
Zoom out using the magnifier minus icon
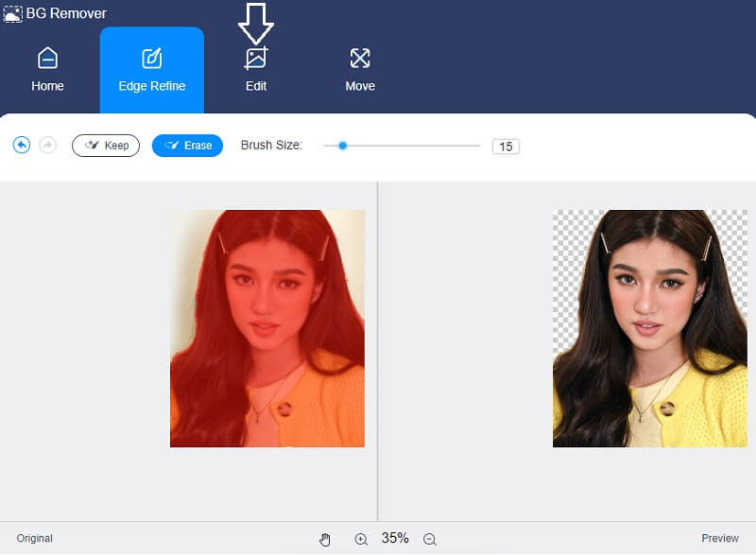430,538
